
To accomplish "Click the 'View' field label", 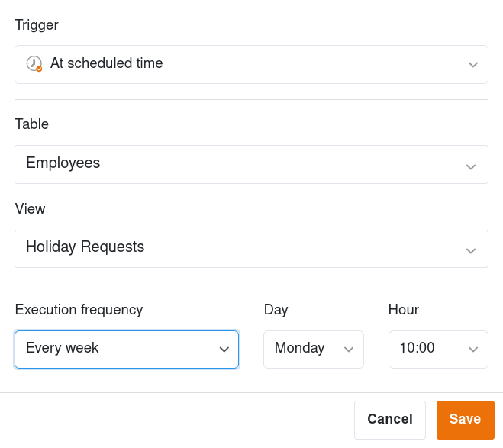I will (x=31, y=209).
